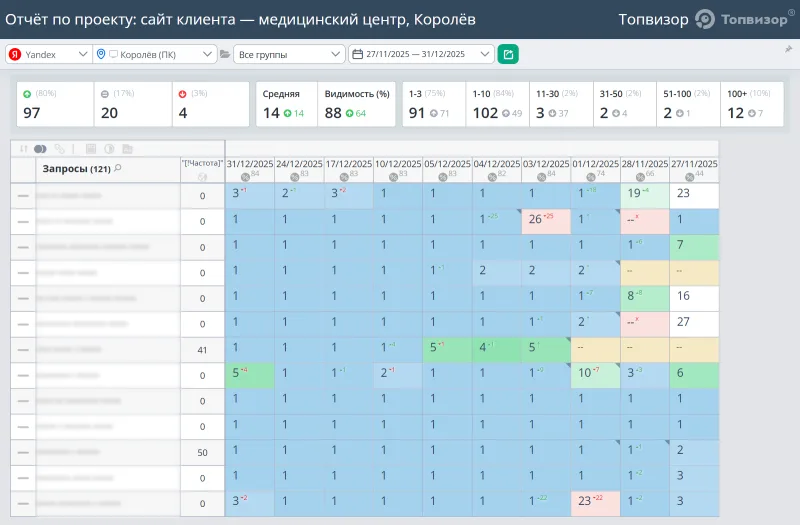This screenshot has height=525, width=800.
Task: Select the 31-50 positions card
Action: point(625,104)
